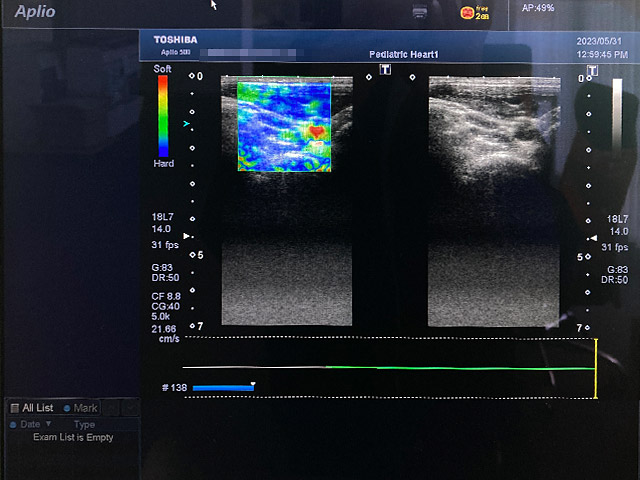Click the 'CF 8.8' color frequency value

(x=166, y=296)
